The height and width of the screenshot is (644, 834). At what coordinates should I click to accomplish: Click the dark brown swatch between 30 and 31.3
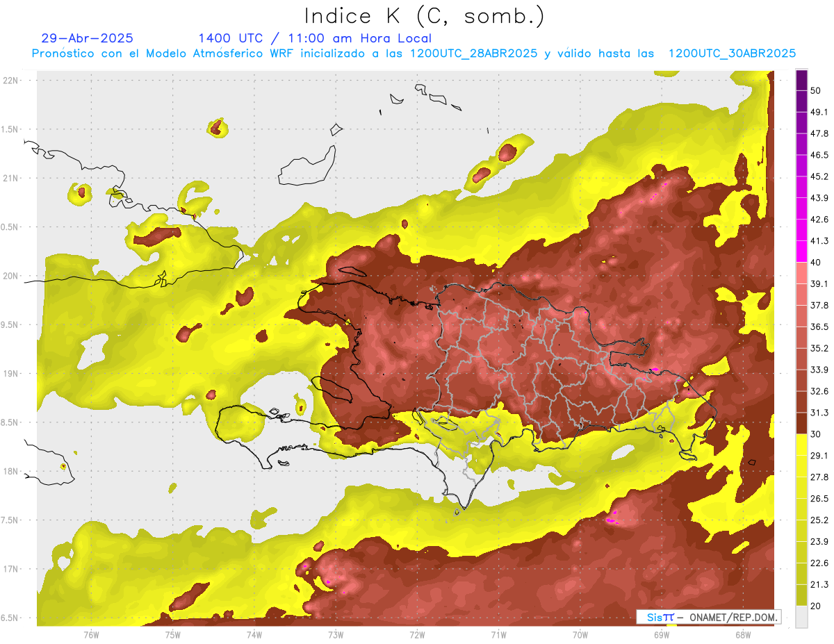801,423
